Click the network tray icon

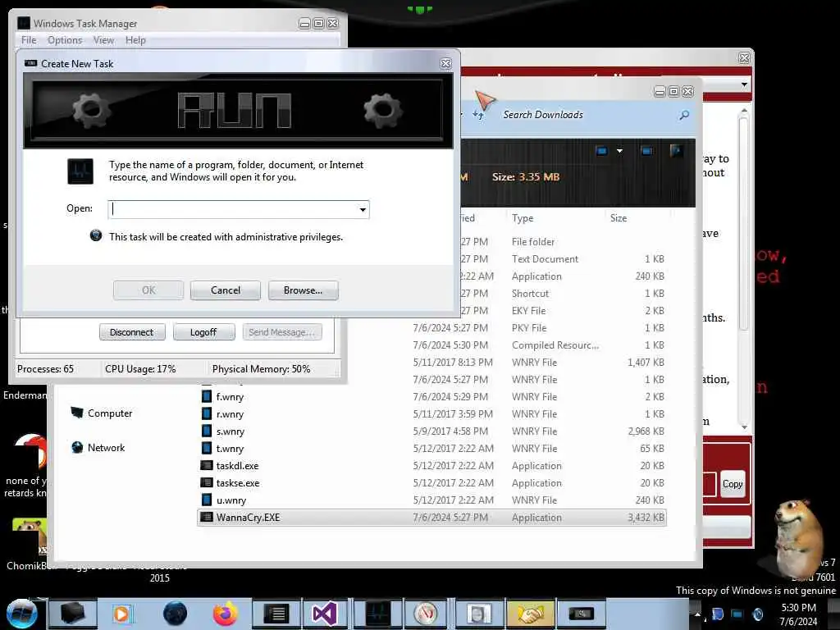coord(737,614)
